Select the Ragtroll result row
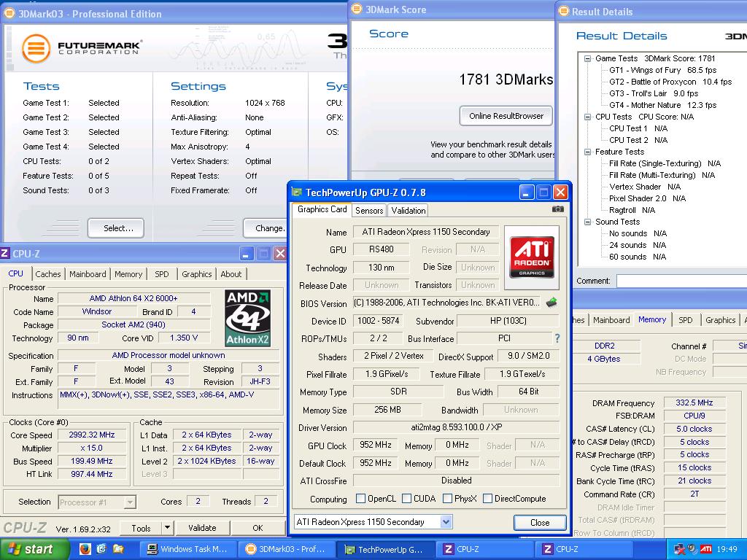747x560 pixels. (632, 210)
